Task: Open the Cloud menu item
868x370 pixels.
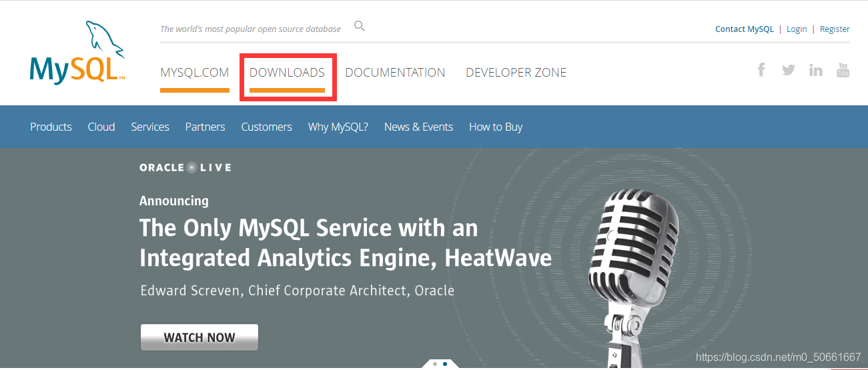Action: click(101, 127)
